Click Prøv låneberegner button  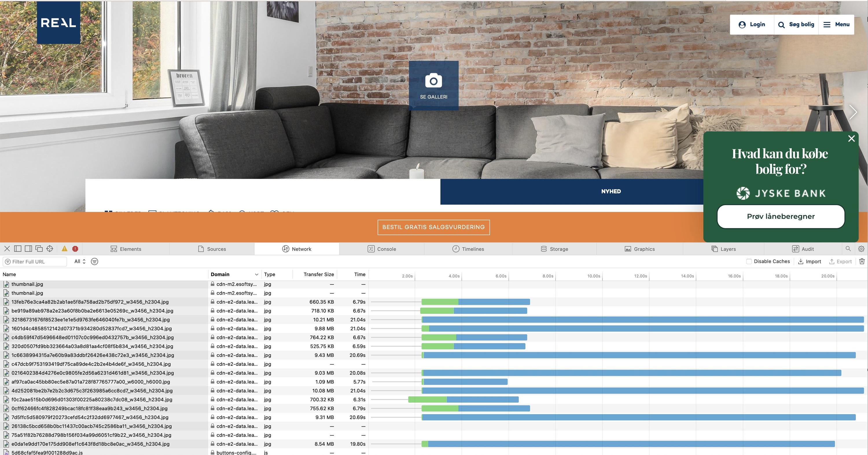(781, 217)
